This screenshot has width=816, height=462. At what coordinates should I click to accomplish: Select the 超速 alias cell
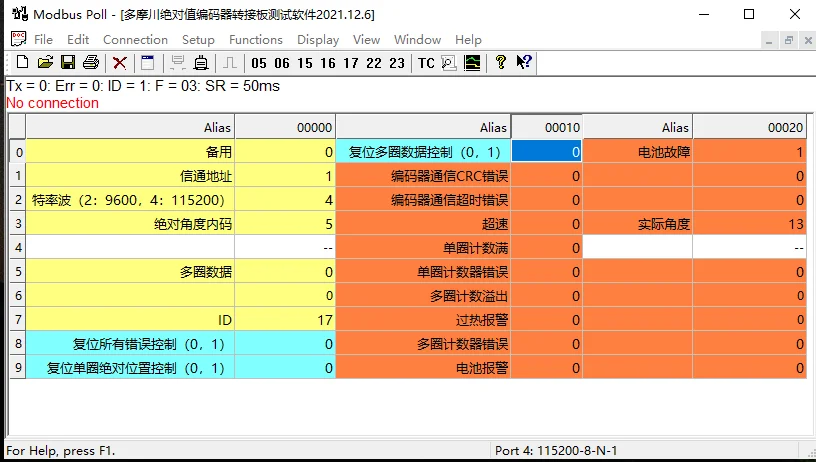pos(424,224)
